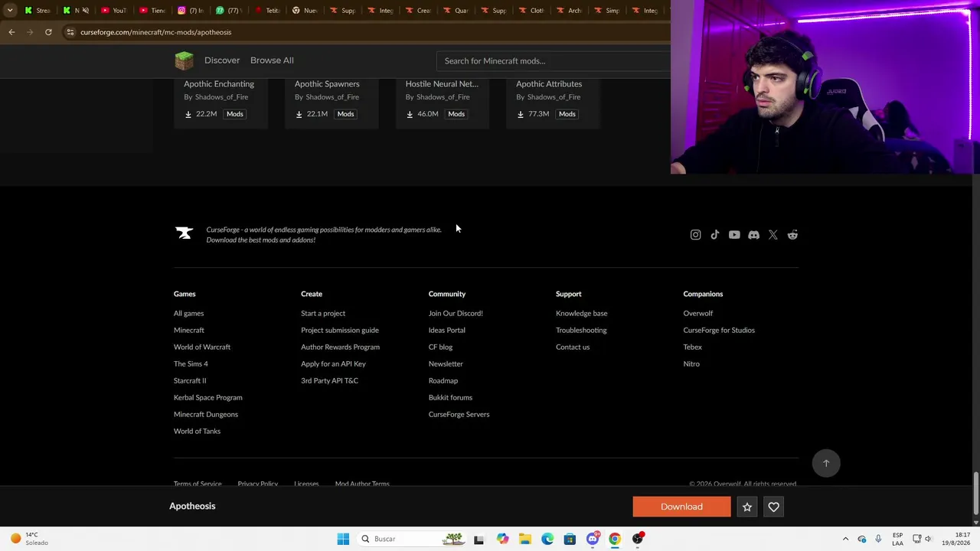Open World of Warcraft games link
This screenshot has height=551, width=980.
point(202,347)
